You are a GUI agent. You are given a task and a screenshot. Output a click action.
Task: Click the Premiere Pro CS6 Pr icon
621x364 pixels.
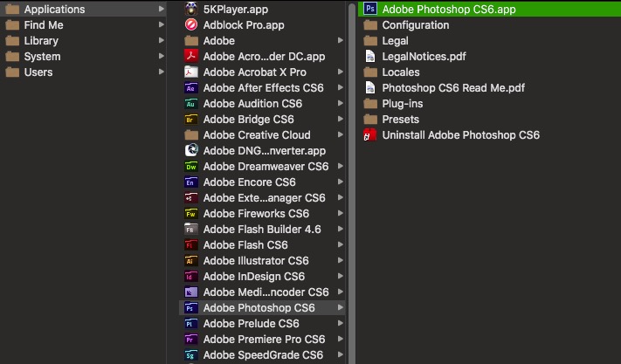point(191,339)
